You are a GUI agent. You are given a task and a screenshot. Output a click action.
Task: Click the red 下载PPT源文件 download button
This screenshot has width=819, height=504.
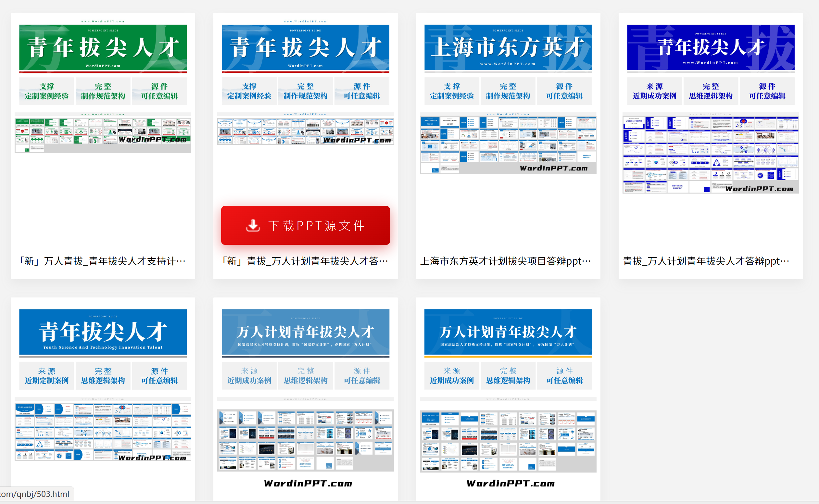click(x=305, y=225)
